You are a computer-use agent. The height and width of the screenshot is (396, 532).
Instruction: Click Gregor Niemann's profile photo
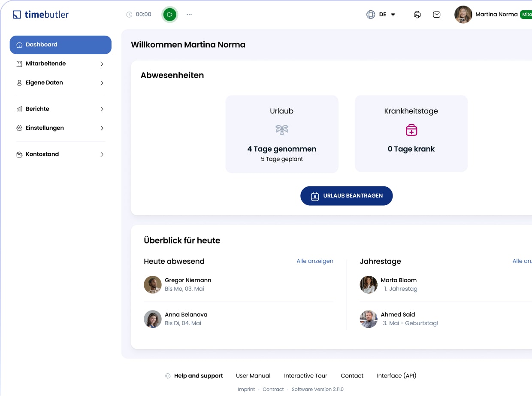[x=152, y=285]
